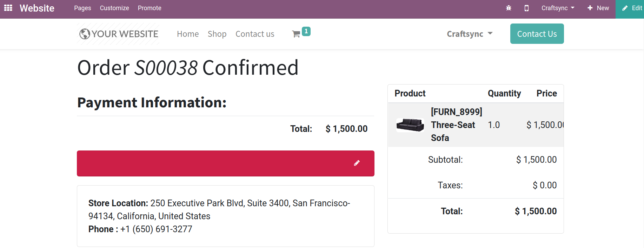Image resolution: width=644 pixels, height=248 pixels.
Task: Go to the Home page link
Action: 188,34
